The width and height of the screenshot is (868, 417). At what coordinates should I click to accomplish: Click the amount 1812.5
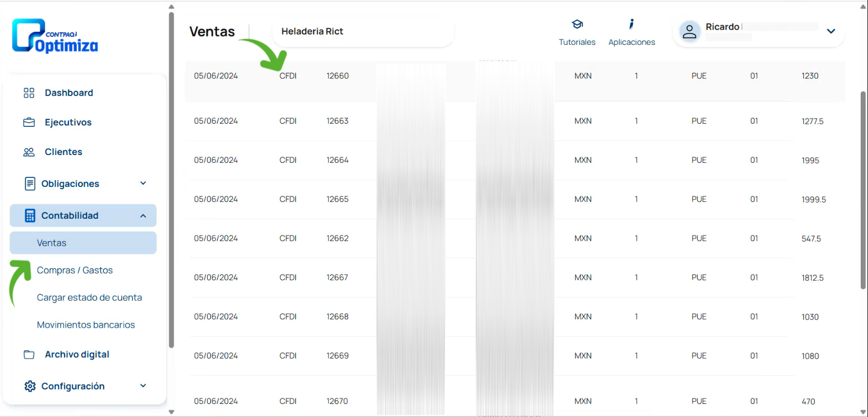(x=813, y=278)
